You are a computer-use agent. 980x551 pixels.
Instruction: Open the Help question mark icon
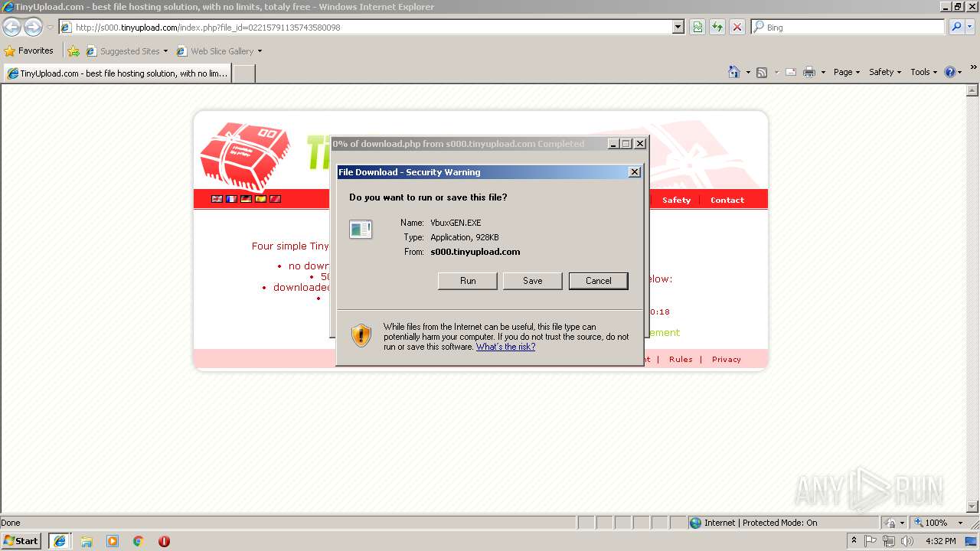[949, 72]
